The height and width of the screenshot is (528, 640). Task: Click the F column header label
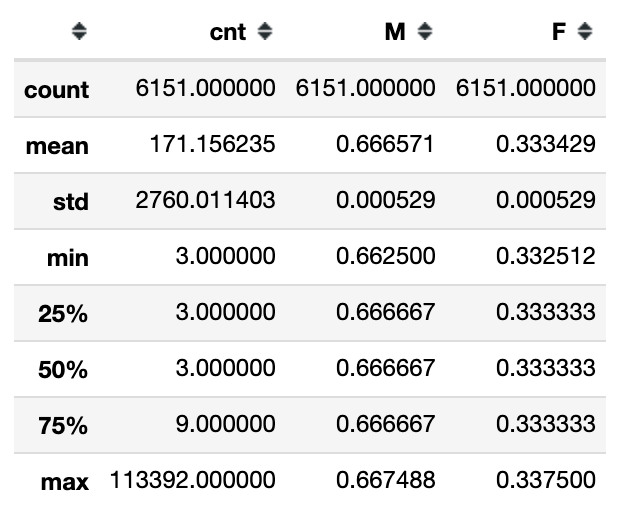point(558,33)
